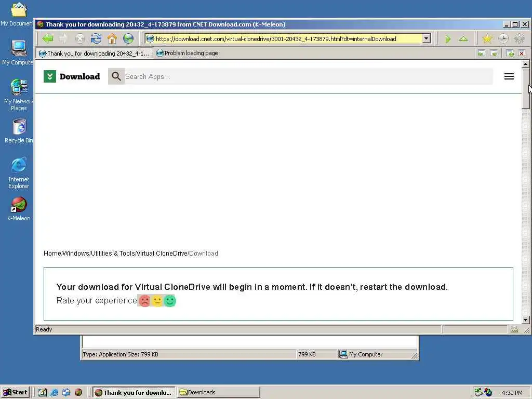532x399 pixels.
Task: Select the K-Meleon desktop shortcut
Action: [x=19, y=209]
